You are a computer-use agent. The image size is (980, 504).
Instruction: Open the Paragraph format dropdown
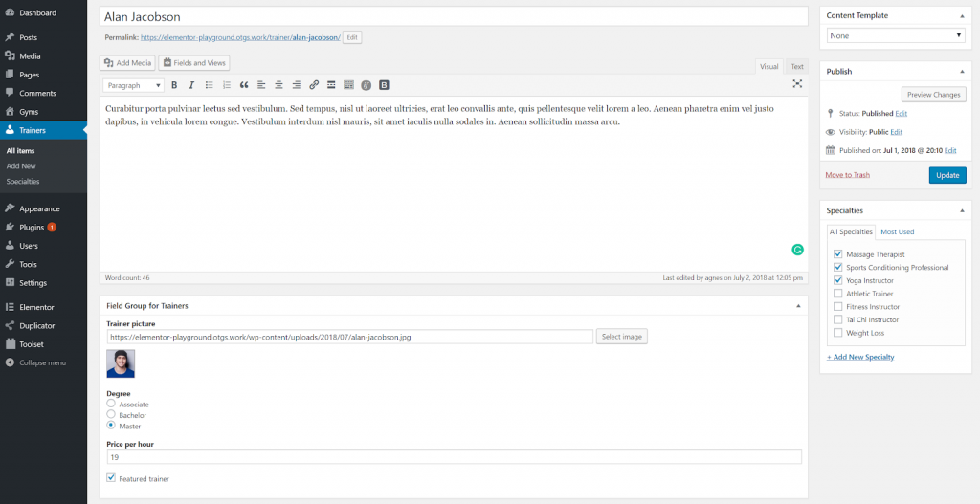point(134,85)
